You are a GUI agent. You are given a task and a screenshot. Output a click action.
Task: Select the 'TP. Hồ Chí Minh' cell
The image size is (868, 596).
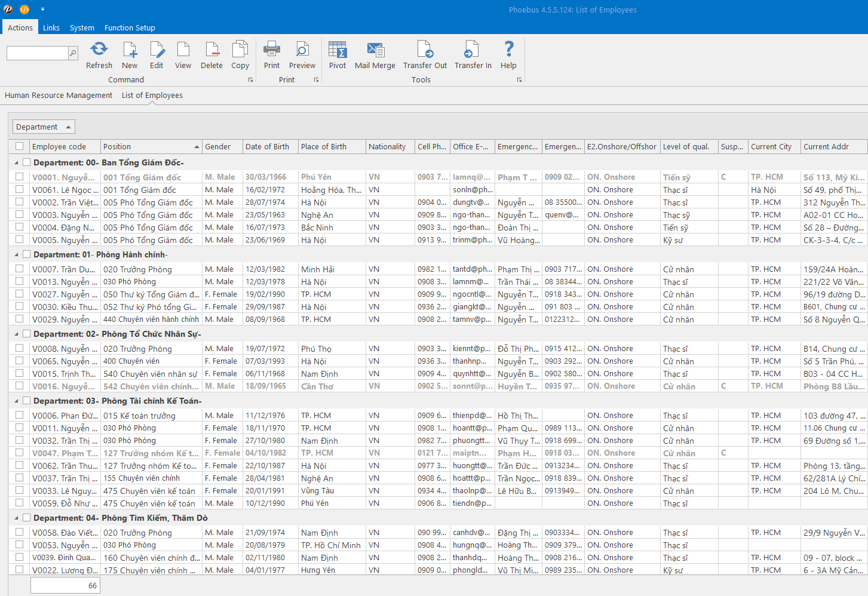(332, 545)
